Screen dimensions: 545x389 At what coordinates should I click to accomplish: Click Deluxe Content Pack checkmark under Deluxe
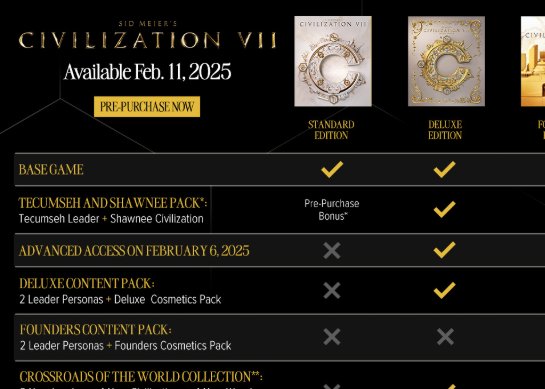click(445, 290)
